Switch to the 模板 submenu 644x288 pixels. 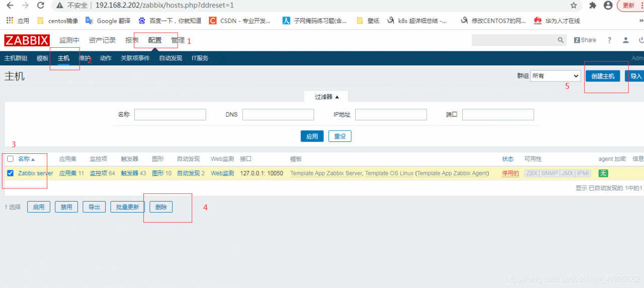coord(43,58)
